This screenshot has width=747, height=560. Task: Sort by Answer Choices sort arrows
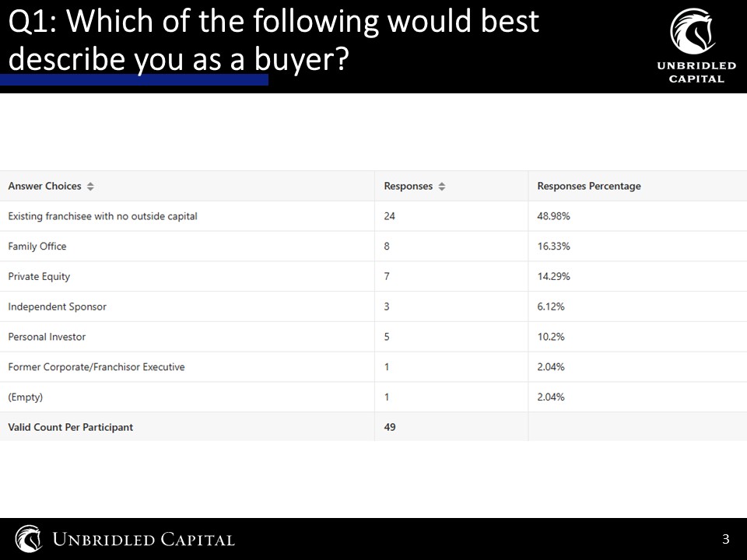click(90, 186)
